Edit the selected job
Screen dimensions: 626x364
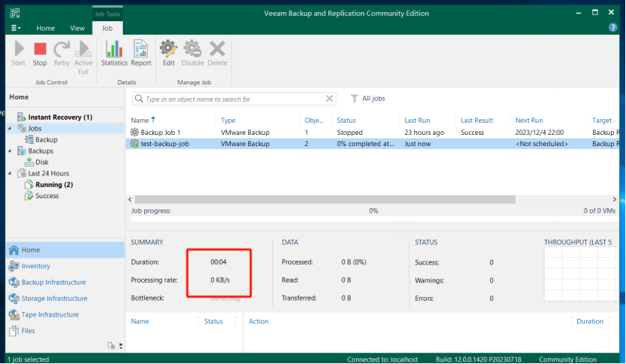[x=168, y=54]
